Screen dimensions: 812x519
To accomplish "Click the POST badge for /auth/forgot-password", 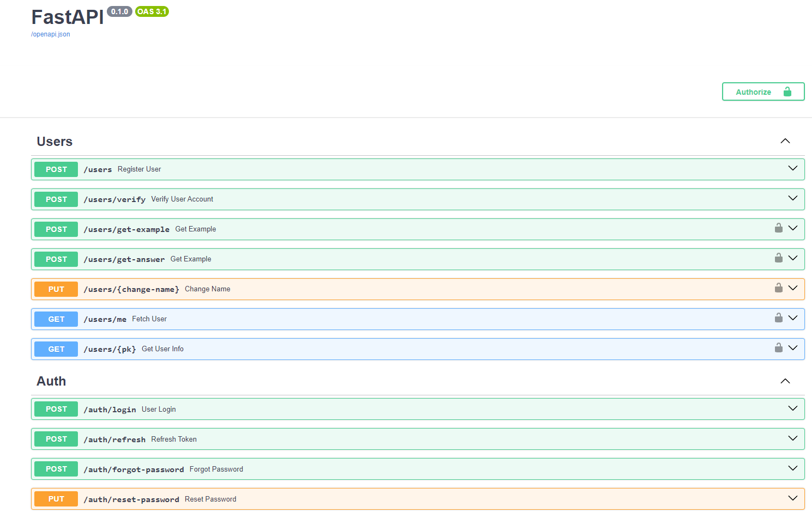I will [56, 469].
